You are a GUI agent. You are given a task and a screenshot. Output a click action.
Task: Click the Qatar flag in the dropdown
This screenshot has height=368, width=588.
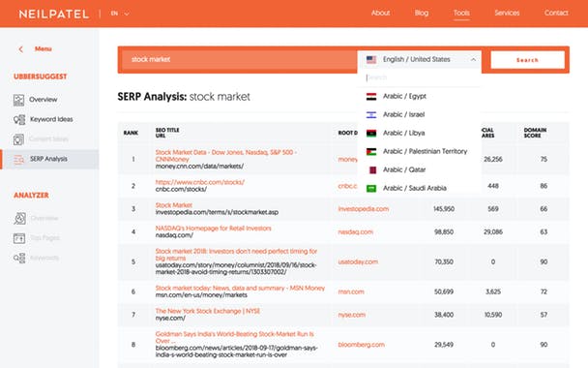tap(372, 170)
